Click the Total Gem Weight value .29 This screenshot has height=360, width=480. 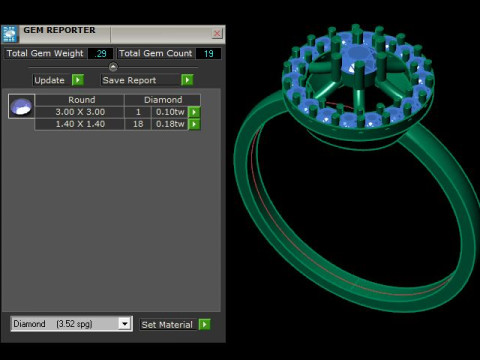coord(100,54)
